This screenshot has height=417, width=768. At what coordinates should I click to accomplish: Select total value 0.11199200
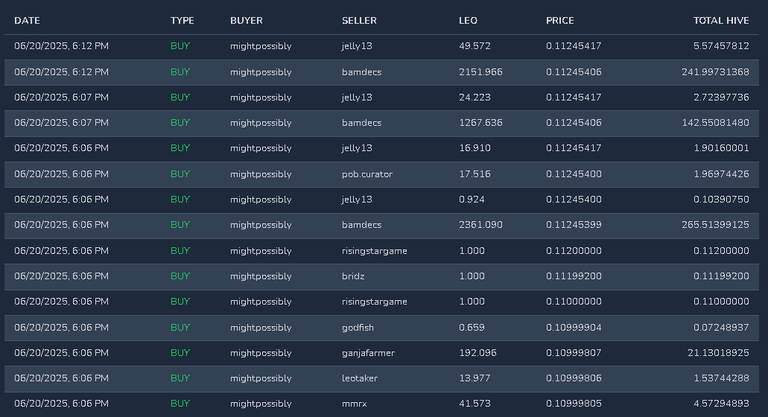coord(721,276)
